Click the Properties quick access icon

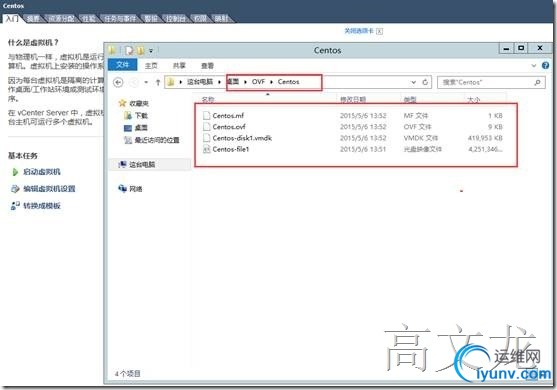[129, 51]
